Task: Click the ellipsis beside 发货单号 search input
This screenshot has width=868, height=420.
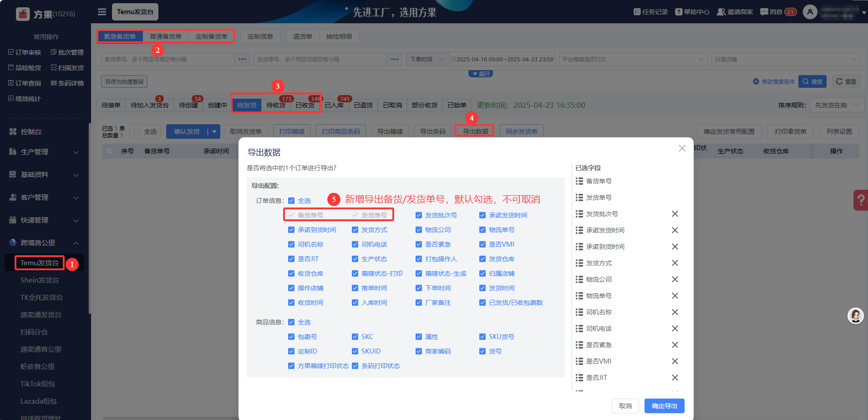Action: 395,59
